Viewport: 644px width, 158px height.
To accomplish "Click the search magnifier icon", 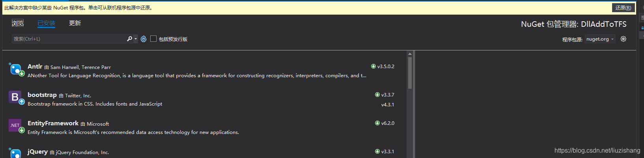I will [129, 39].
